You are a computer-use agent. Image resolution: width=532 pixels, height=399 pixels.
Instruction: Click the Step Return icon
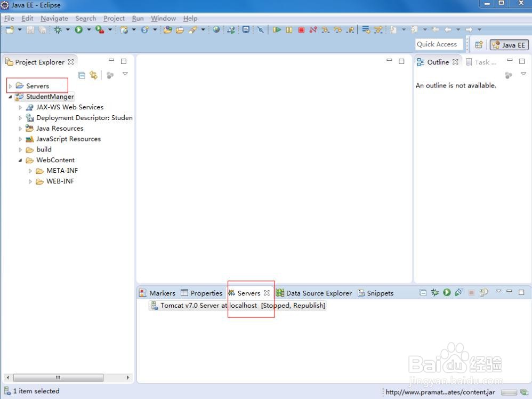point(350,30)
